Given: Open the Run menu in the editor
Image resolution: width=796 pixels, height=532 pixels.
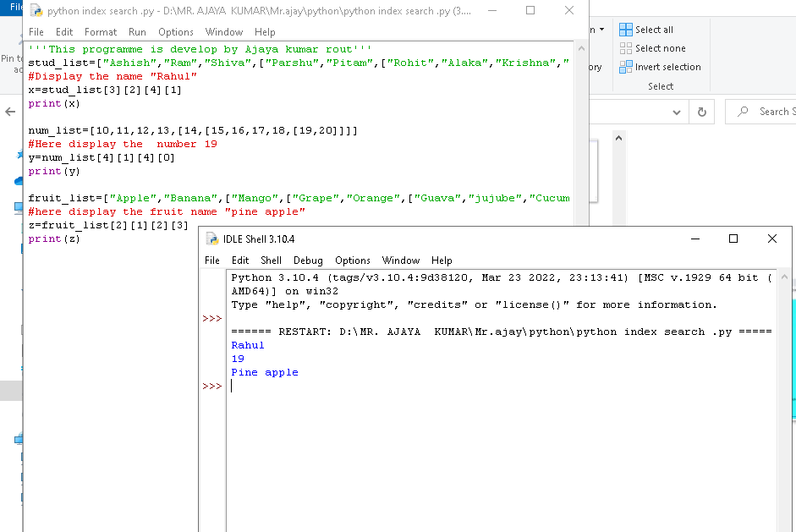Looking at the screenshot, I should [137, 32].
